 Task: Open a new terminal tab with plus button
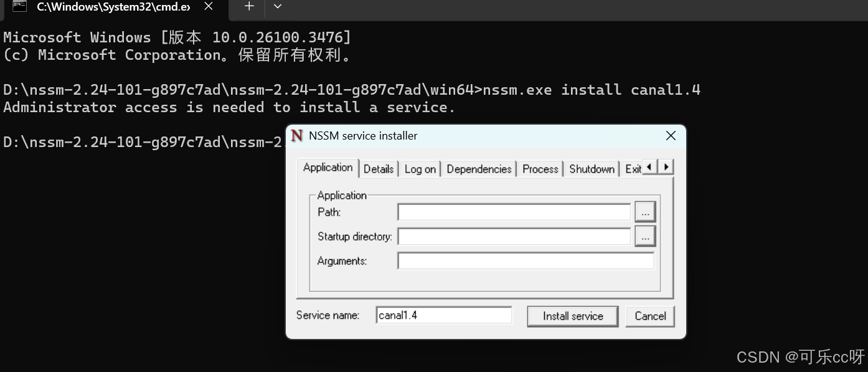click(249, 6)
